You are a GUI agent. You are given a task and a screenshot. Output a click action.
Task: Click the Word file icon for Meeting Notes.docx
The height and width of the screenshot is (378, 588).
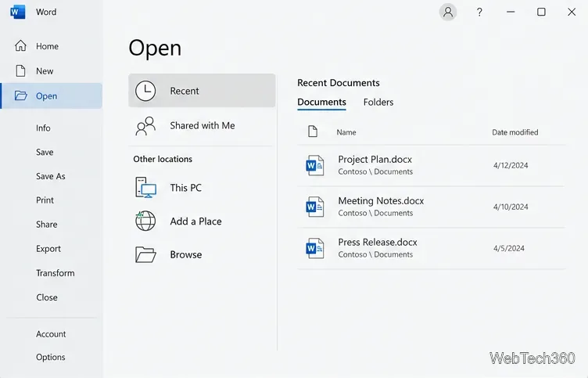315,207
